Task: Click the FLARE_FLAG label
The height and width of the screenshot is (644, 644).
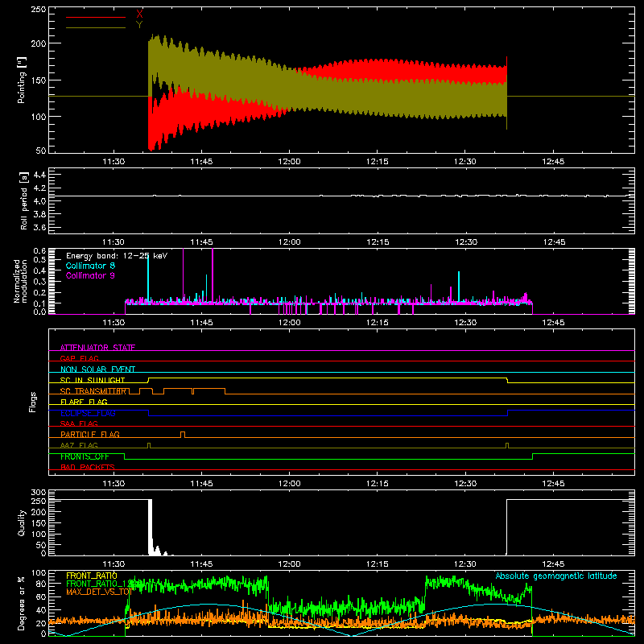Action: pyautogui.click(x=84, y=402)
